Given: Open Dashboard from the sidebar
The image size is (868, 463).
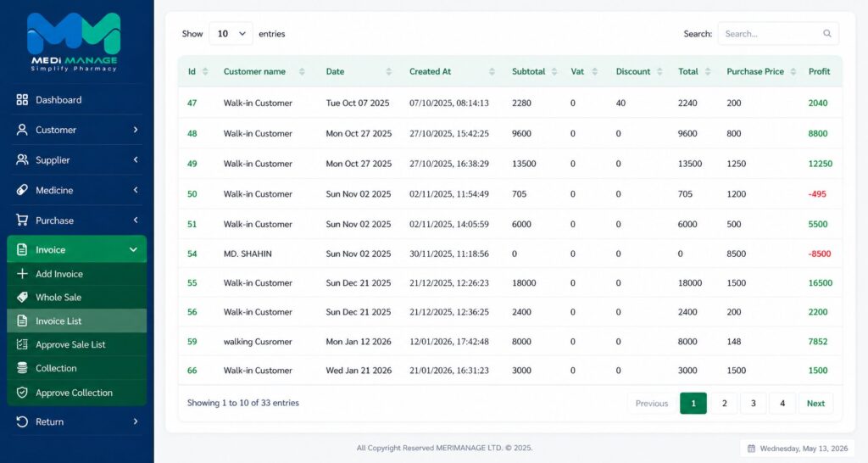Looking at the screenshot, I should (76, 100).
